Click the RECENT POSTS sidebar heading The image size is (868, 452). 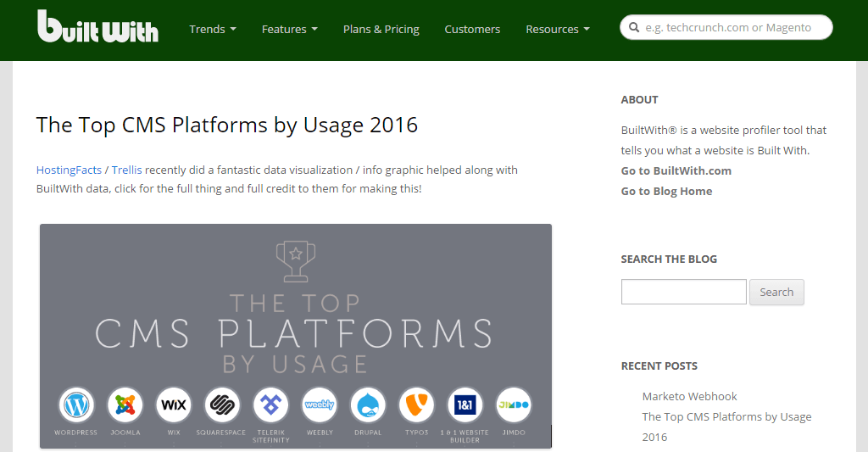click(659, 366)
